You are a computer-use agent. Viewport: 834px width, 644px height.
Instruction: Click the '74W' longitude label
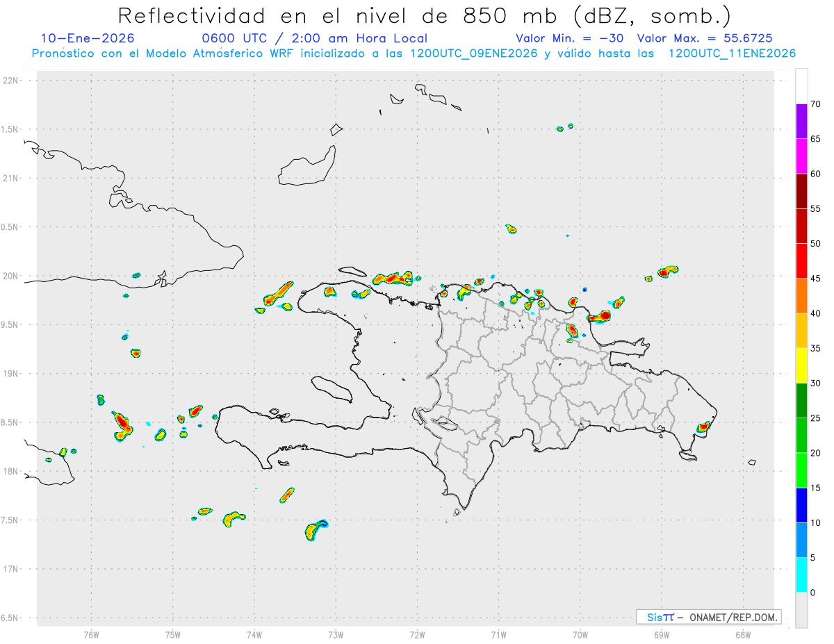(254, 635)
